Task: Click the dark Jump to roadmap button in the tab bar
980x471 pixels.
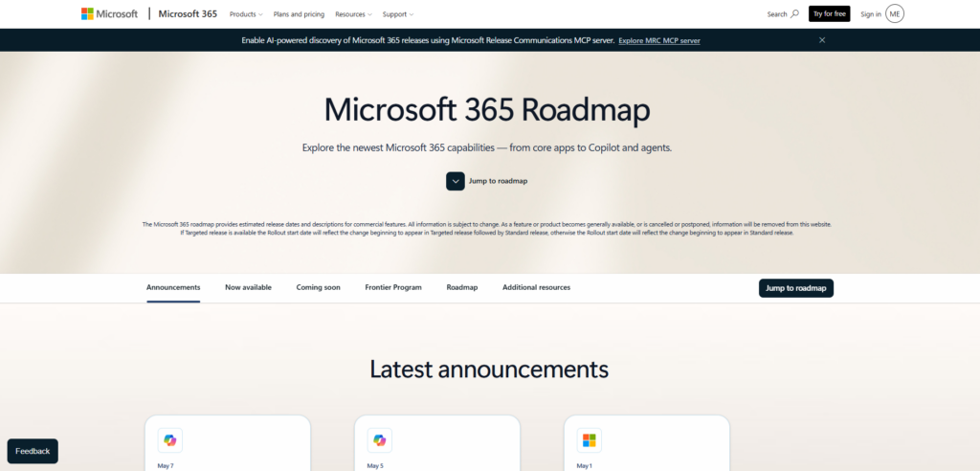Action: click(796, 288)
